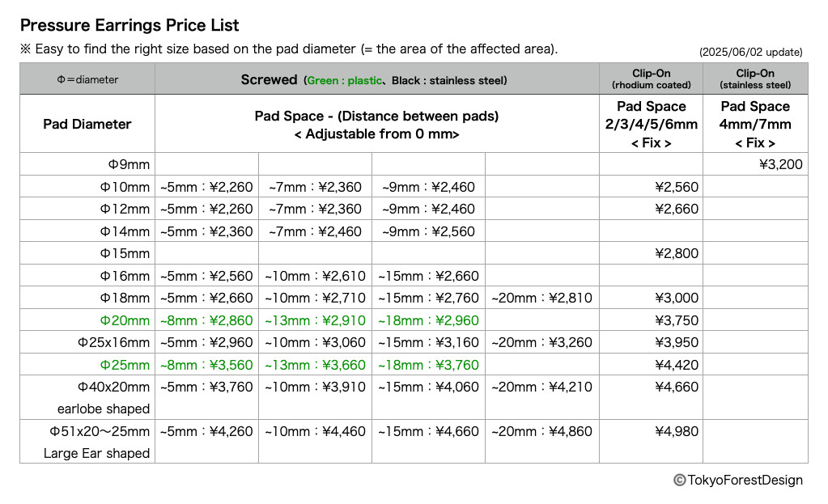Click the 'Easy to find the right size' note
The height and width of the screenshot is (504, 828).
[x=289, y=49]
